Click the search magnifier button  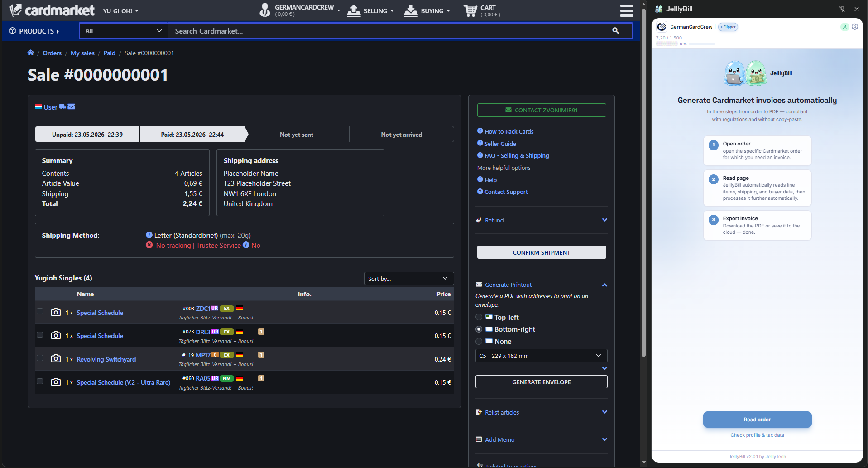[x=615, y=31]
